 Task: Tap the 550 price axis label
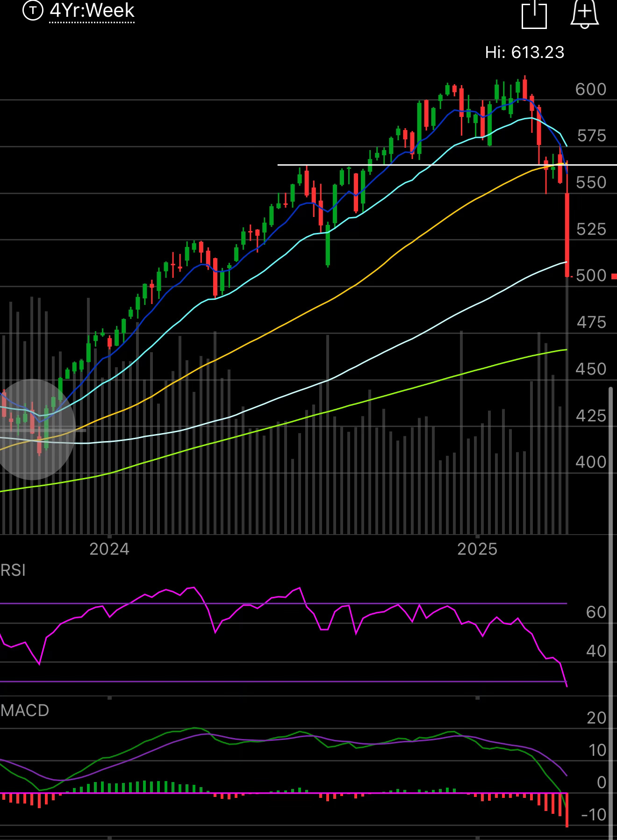591,182
